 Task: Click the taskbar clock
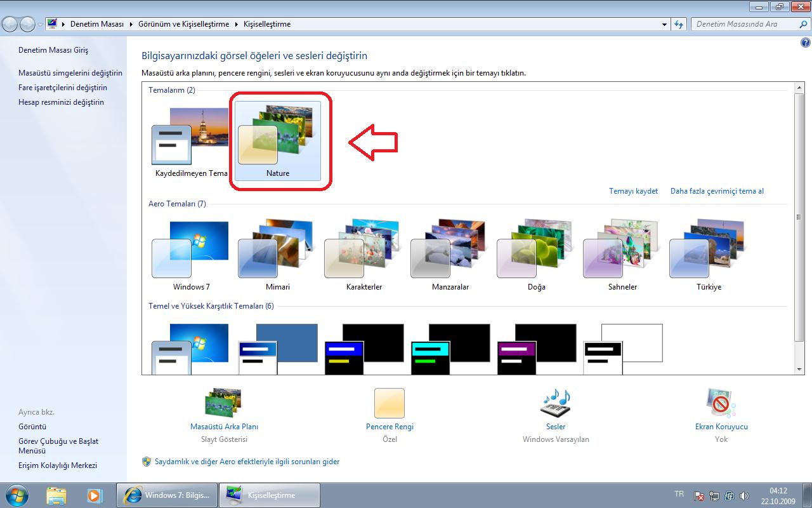(x=778, y=495)
